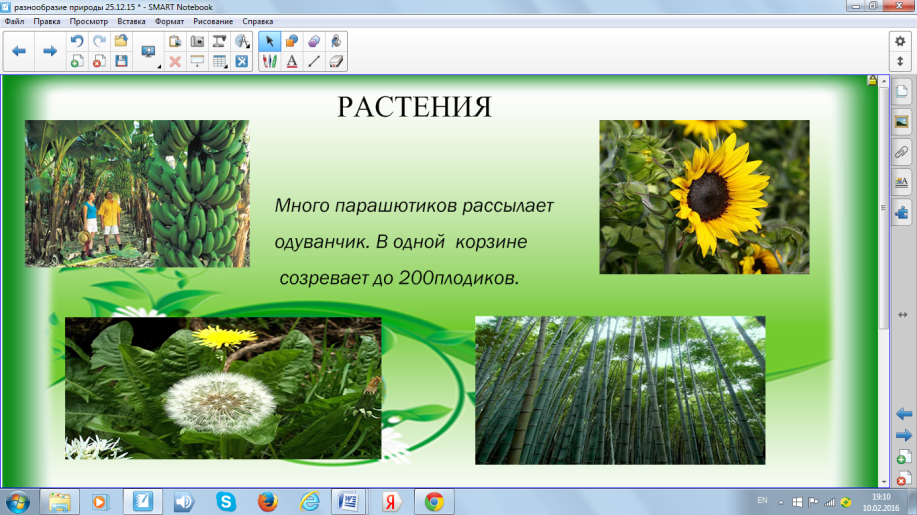Choose the Text tool with letter A
The width and height of the screenshot is (917, 515).
pos(292,61)
